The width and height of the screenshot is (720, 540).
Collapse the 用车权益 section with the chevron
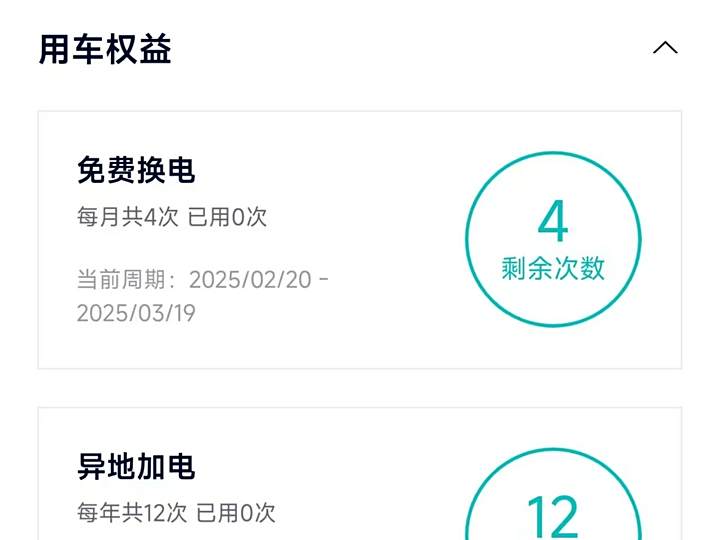click(x=665, y=48)
